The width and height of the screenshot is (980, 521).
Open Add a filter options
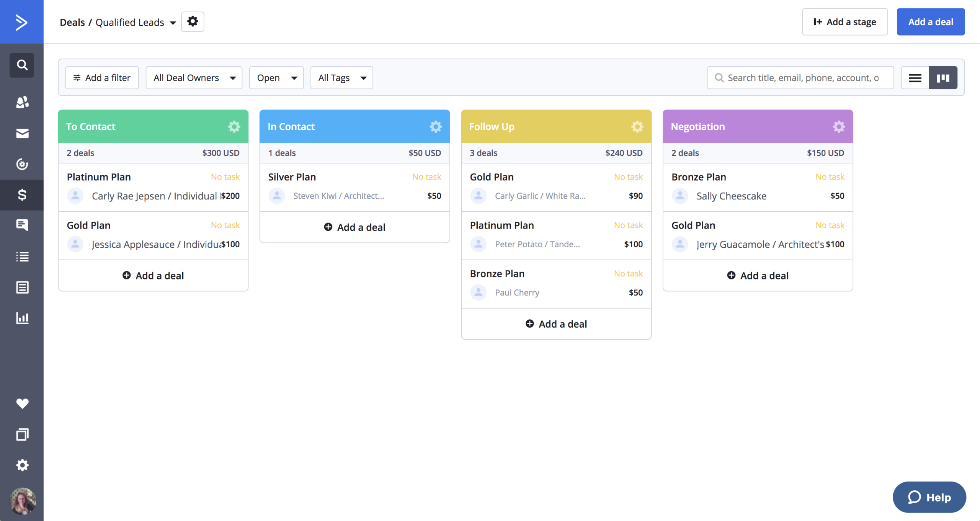click(x=102, y=77)
